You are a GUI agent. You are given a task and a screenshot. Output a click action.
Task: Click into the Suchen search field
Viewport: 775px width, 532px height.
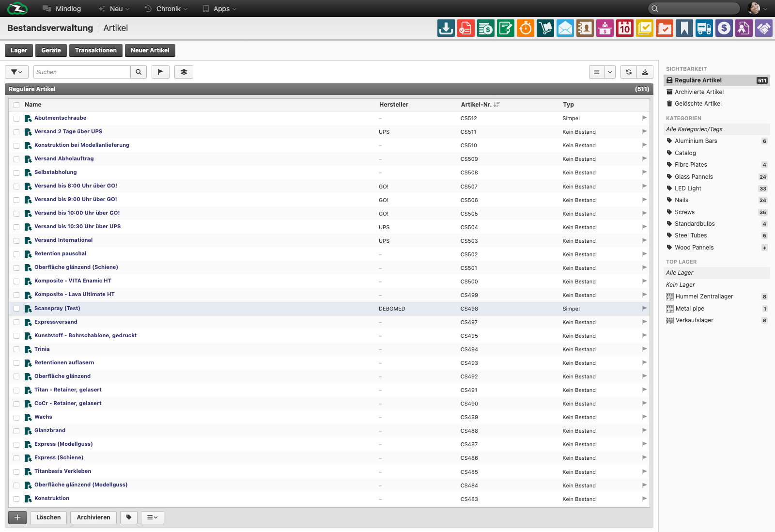82,72
